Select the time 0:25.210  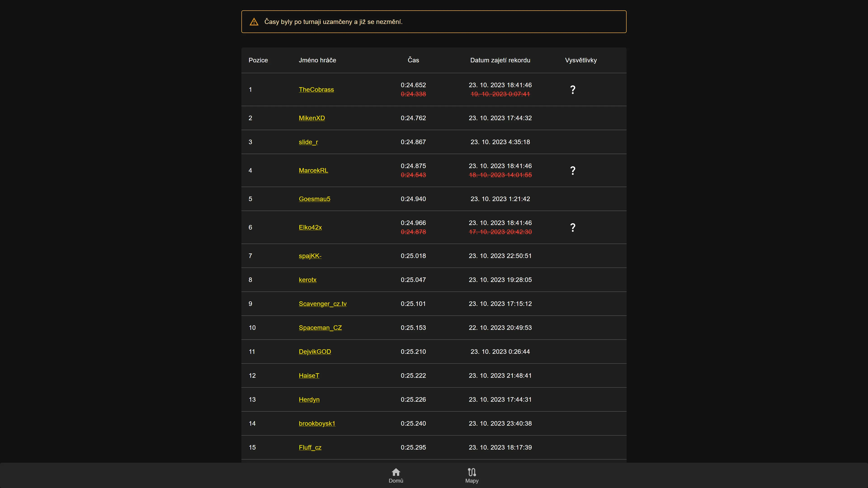point(413,351)
